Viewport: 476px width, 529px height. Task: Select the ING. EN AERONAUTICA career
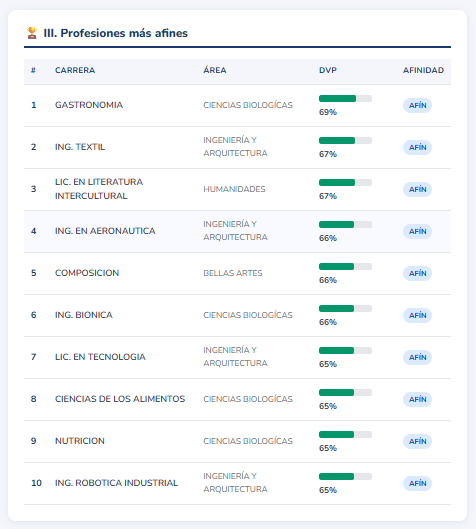click(x=105, y=231)
